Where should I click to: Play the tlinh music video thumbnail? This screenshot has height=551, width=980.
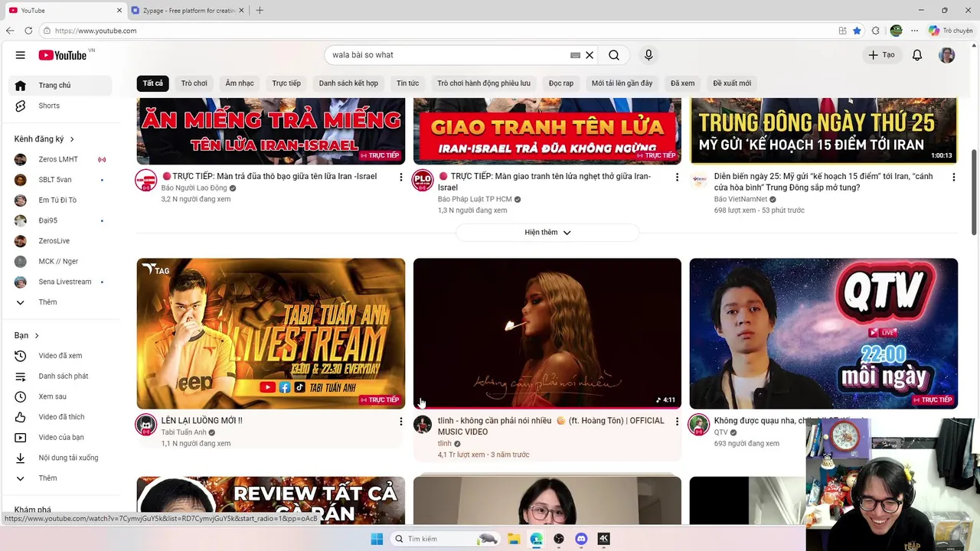coord(547,334)
